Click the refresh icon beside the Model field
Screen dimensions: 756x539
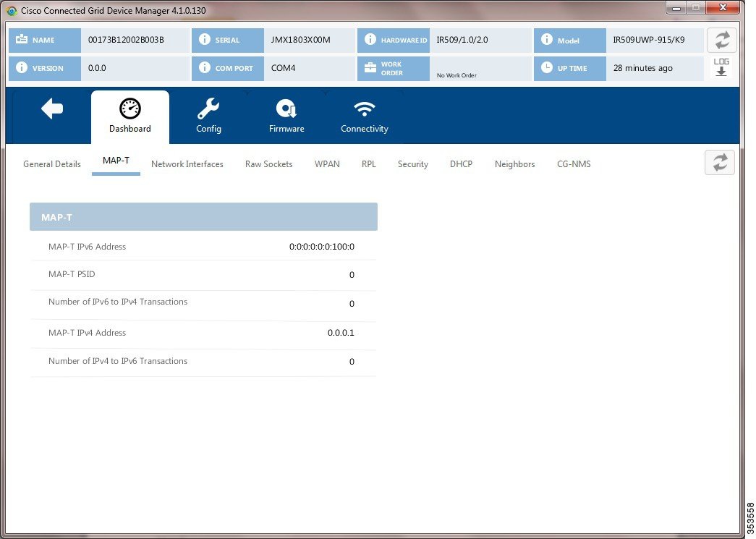(x=722, y=40)
